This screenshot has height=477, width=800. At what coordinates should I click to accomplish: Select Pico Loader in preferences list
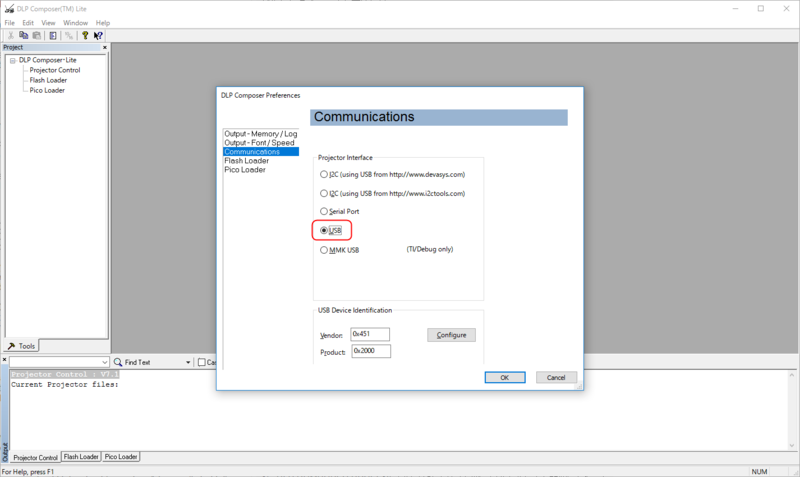(x=245, y=170)
